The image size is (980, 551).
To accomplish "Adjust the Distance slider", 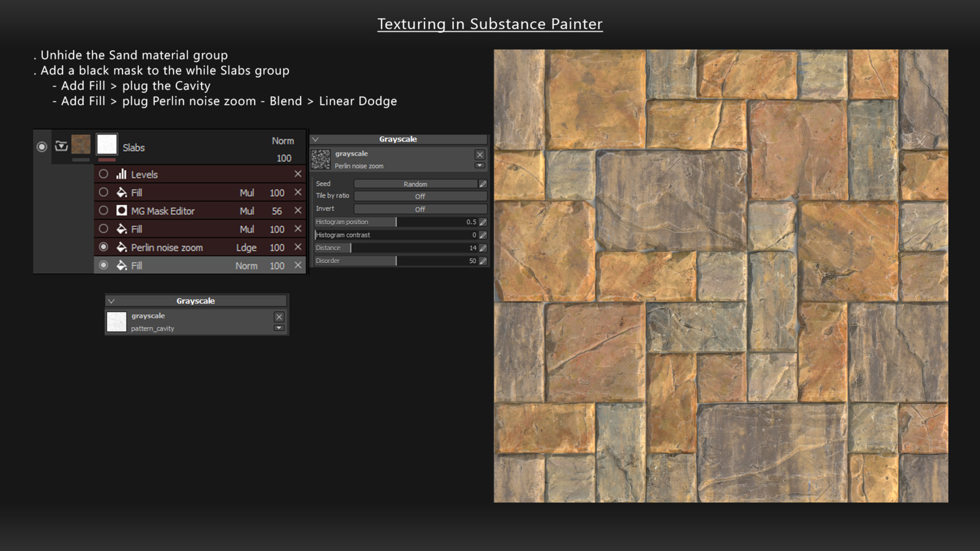I will pyautogui.click(x=396, y=248).
